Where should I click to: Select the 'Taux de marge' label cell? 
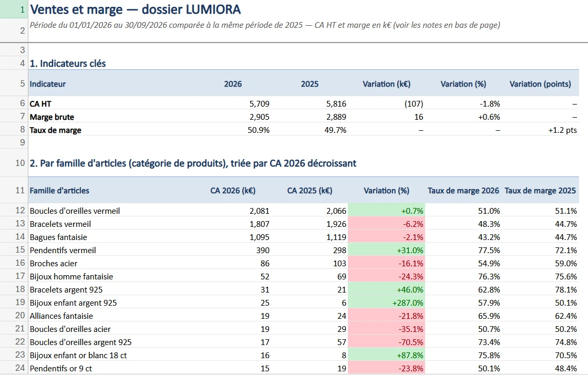(112, 129)
